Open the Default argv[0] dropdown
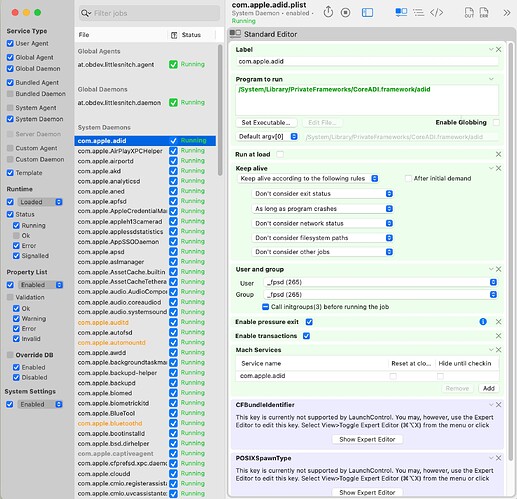This screenshot has width=517, height=499. coord(267,137)
